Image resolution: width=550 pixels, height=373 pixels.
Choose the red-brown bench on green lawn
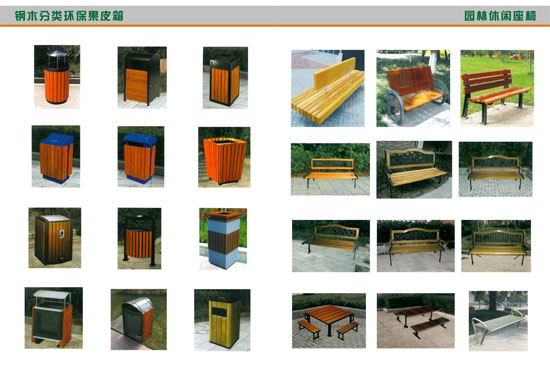[497, 88]
